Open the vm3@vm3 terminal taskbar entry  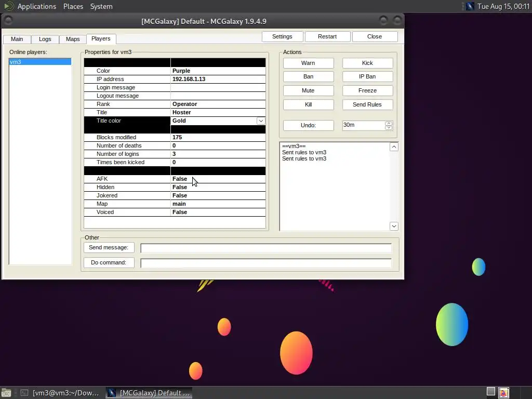[x=60, y=393]
